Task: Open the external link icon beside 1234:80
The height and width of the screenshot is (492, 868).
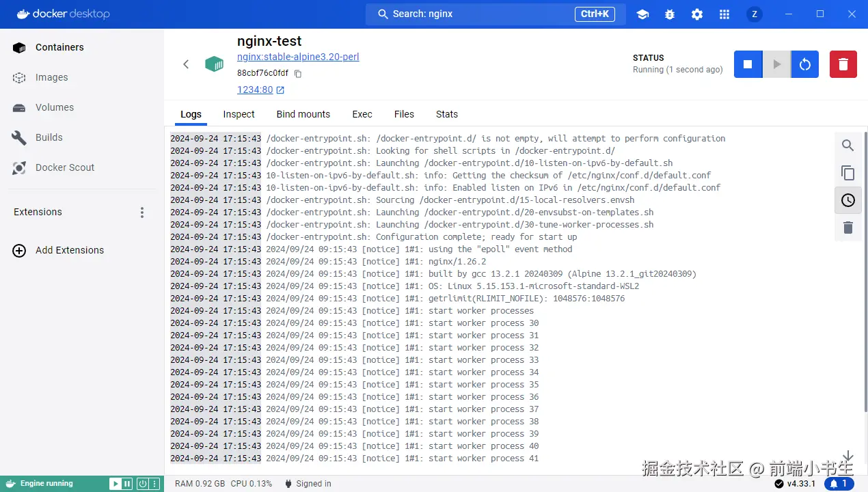Action: 280,90
